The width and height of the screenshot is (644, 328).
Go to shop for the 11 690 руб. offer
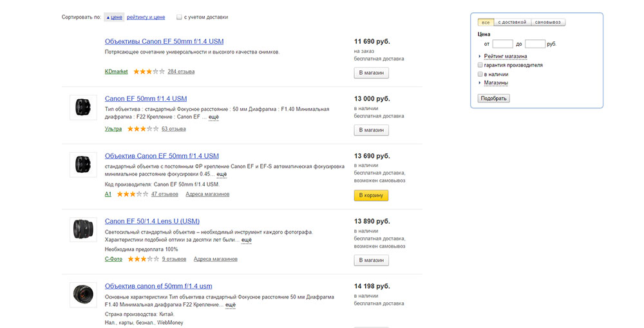372,73
